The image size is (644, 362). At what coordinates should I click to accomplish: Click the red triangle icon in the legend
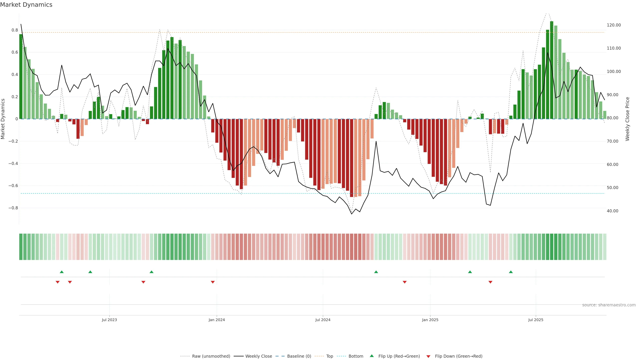point(428,356)
